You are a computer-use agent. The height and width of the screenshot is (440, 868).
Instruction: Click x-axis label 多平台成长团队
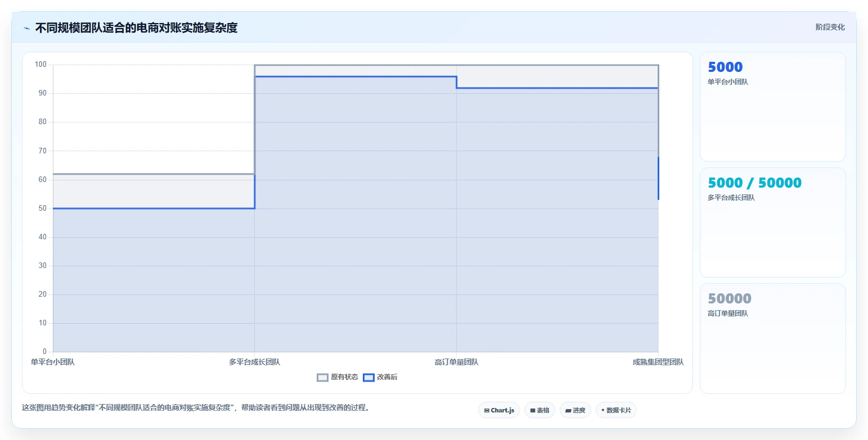[254, 362]
